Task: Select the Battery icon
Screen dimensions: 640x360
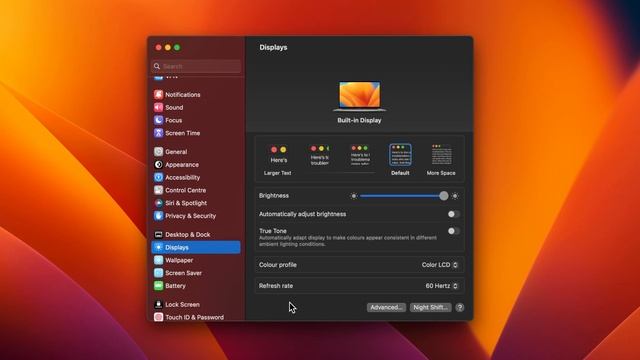Action: (x=158, y=286)
